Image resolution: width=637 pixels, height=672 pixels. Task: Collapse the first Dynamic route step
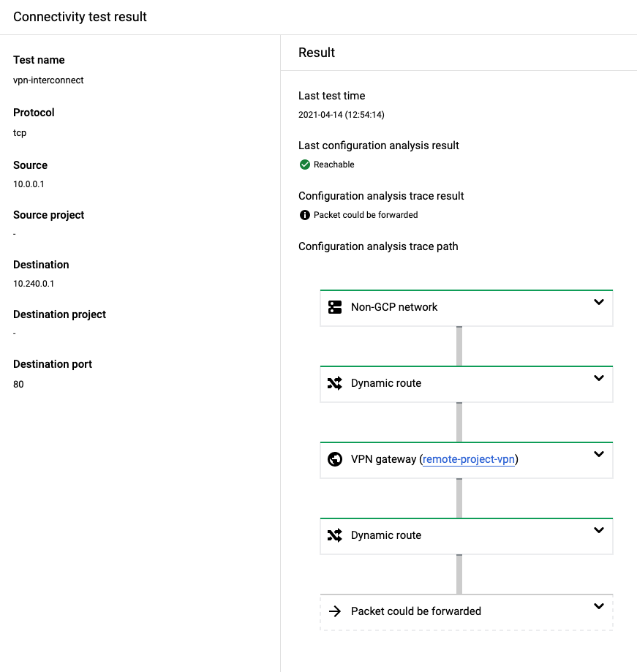pyautogui.click(x=599, y=377)
